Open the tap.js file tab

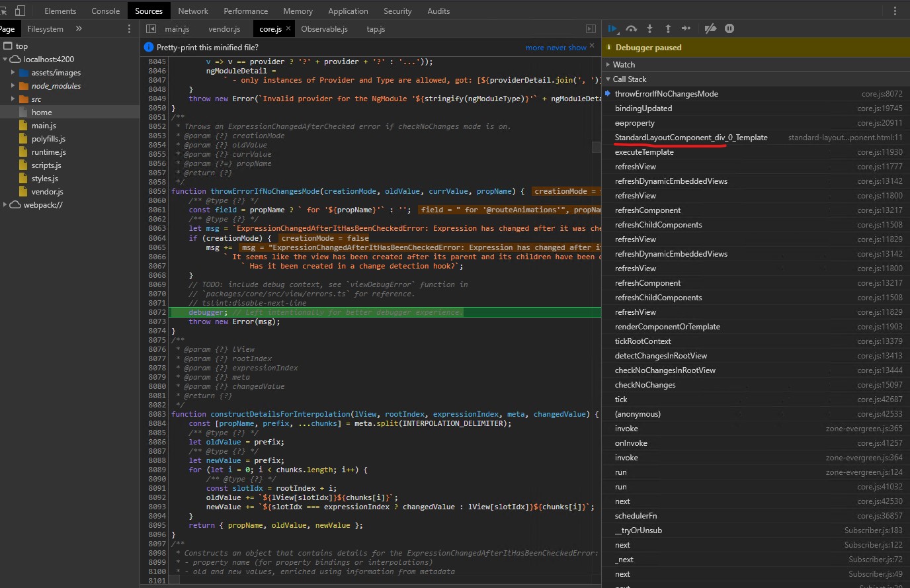coord(375,28)
